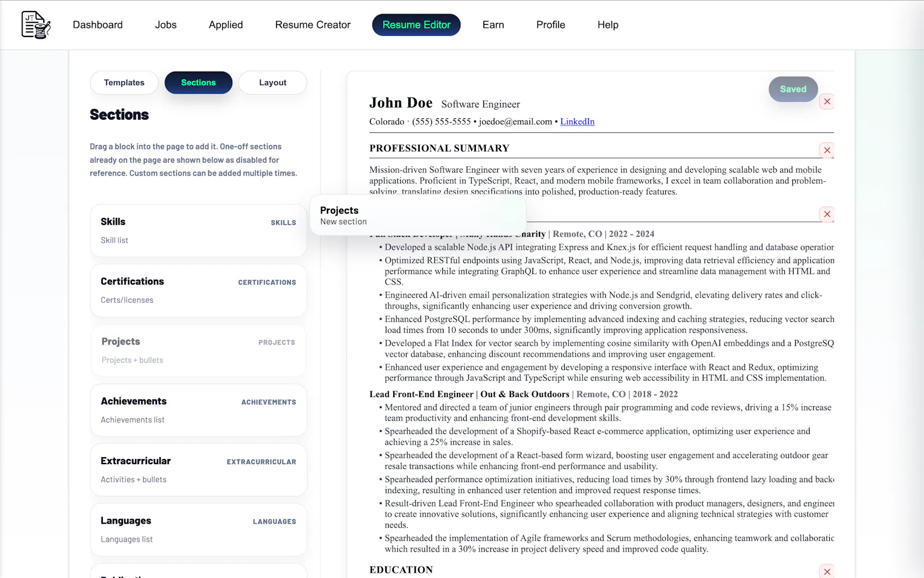This screenshot has height=578, width=924.
Task: Click the resume app logo icon
Action: pyautogui.click(x=36, y=25)
